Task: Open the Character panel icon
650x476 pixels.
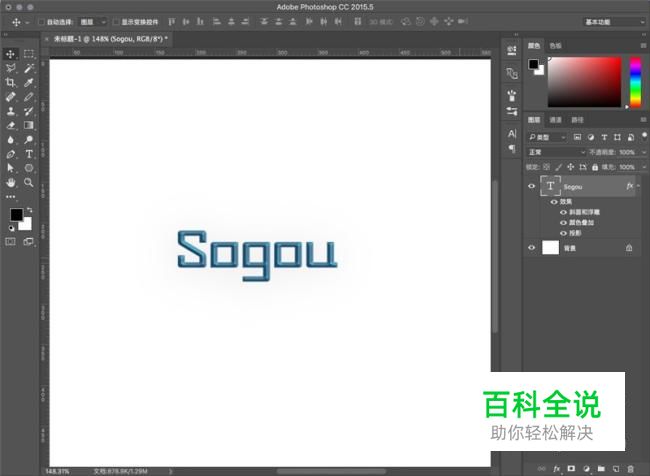Action: pyautogui.click(x=512, y=134)
